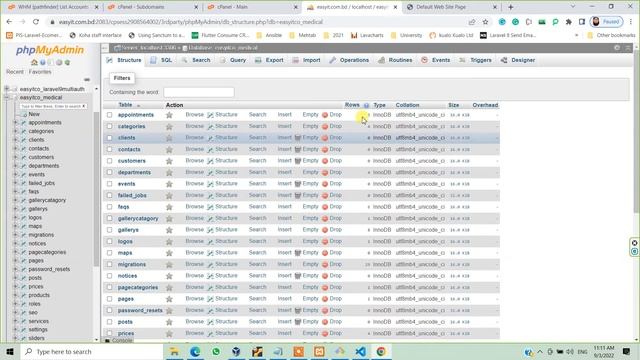Drop the categories table

(x=332, y=126)
